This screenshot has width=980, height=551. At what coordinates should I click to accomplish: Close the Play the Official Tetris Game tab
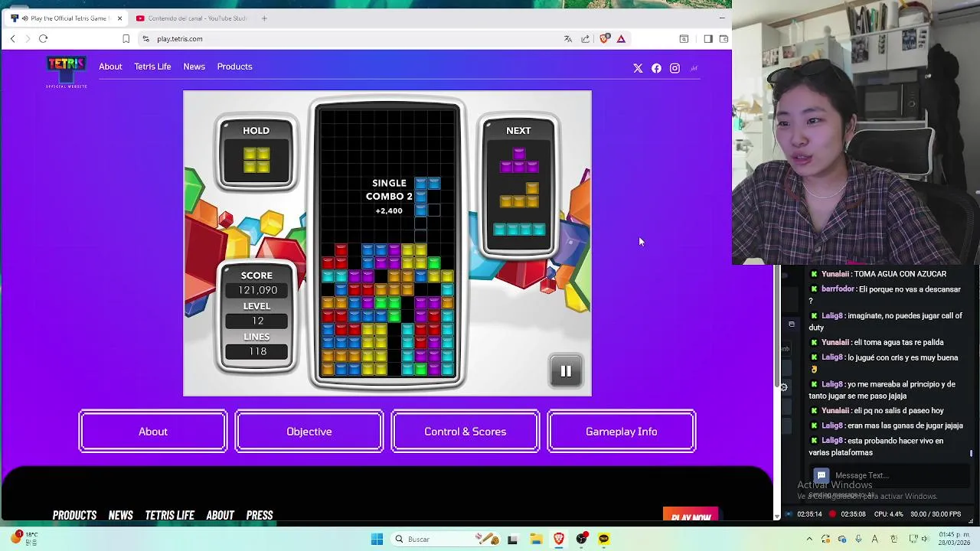pyautogui.click(x=119, y=18)
